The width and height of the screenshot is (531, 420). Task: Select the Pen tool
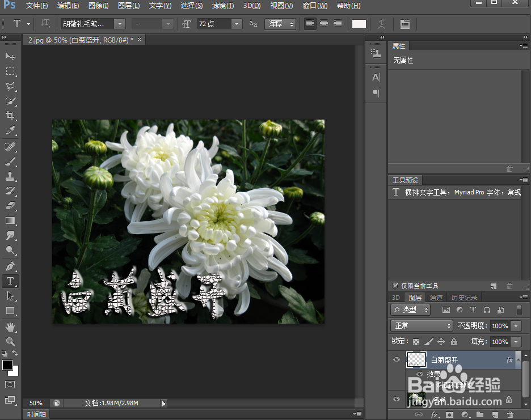[10, 266]
